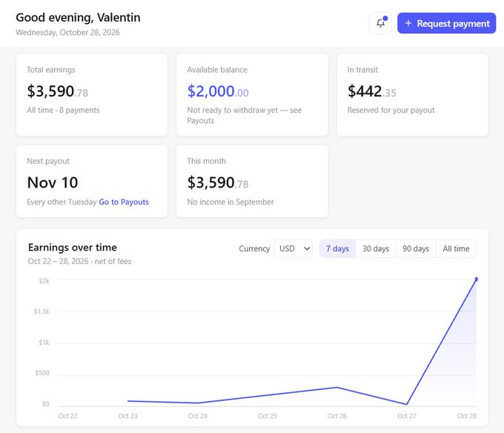Click 'Wednesday, October 28, 2026' date text

tap(68, 33)
